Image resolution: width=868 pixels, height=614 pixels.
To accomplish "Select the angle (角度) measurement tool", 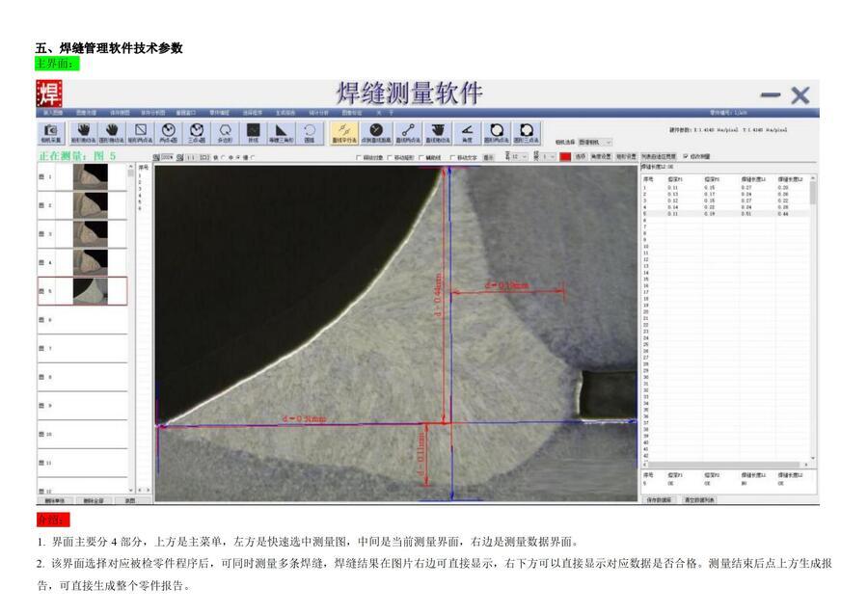I will click(467, 132).
